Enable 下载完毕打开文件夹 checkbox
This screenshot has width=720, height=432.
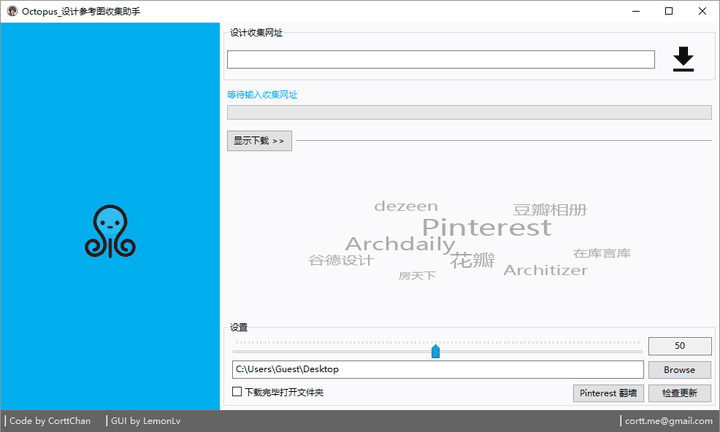(237, 392)
